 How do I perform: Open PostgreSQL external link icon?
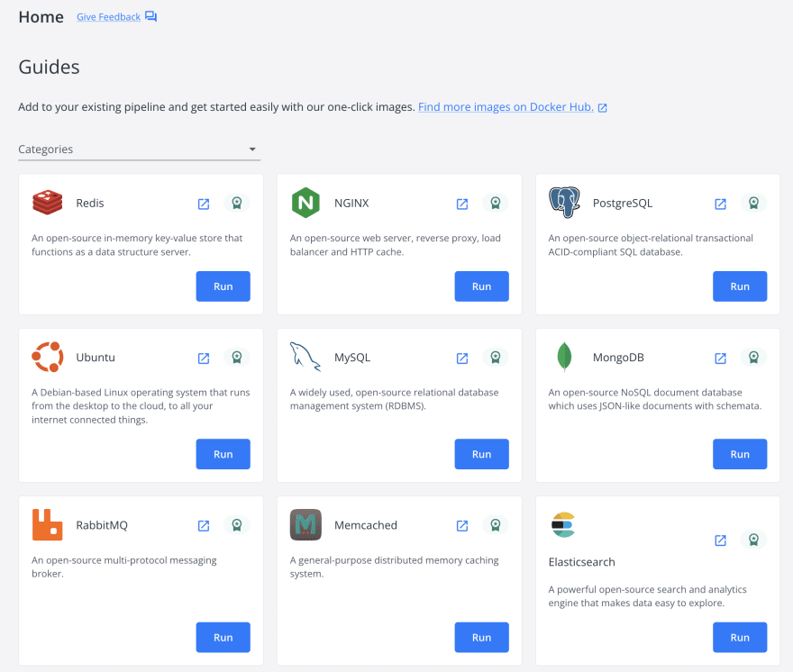click(x=720, y=204)
